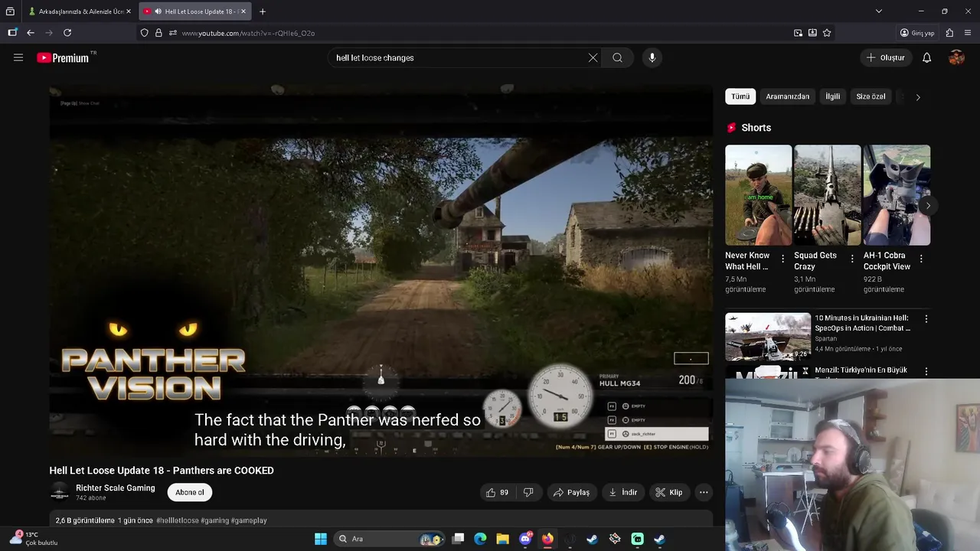This screenshot has height=551, width=980.
Task: Open Microsoft Edge from taskbar
Action: pos(480,539)
